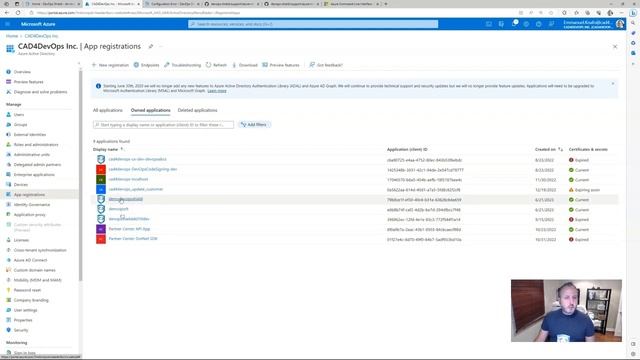The width and height of the screenshot is (640, 360).
Task: Refresh the app registrations list
Action: pyautogui.click(x=216, y=65)
